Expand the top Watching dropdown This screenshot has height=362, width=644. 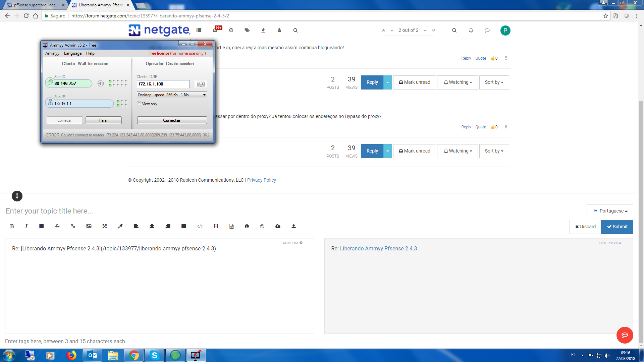458,82
